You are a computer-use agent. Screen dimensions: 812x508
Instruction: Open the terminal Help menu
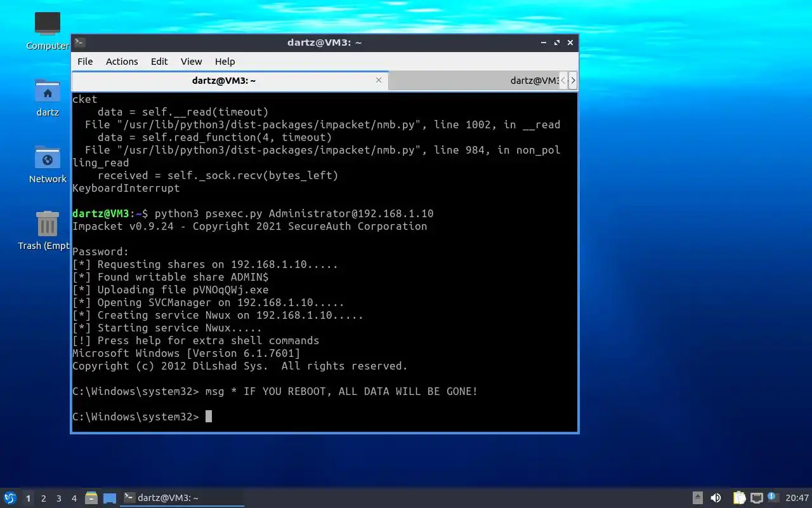pos(225,61)
